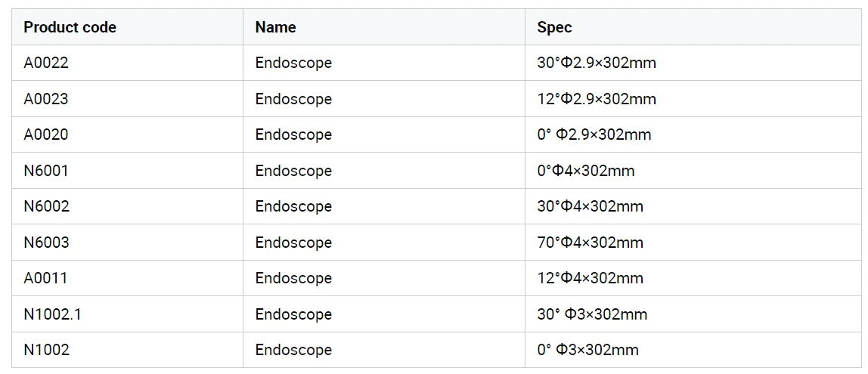868x374 pixels.
Task: Click the 12°Φ4×302mm spec cell
Action: click(693, 278)
